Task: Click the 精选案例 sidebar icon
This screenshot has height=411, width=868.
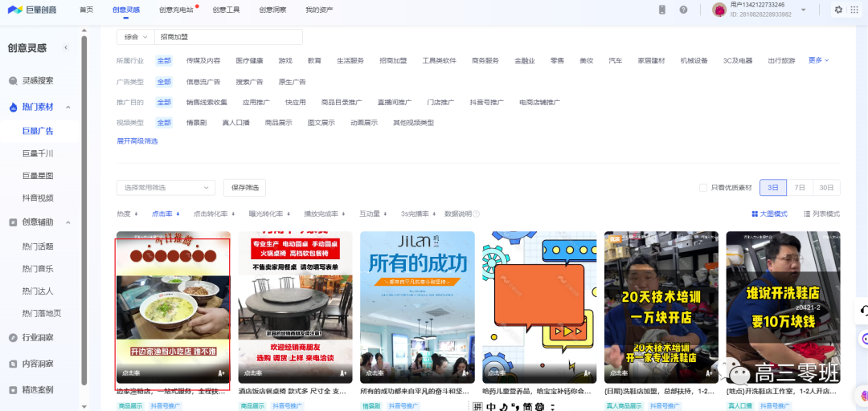Action: point(14,389)
